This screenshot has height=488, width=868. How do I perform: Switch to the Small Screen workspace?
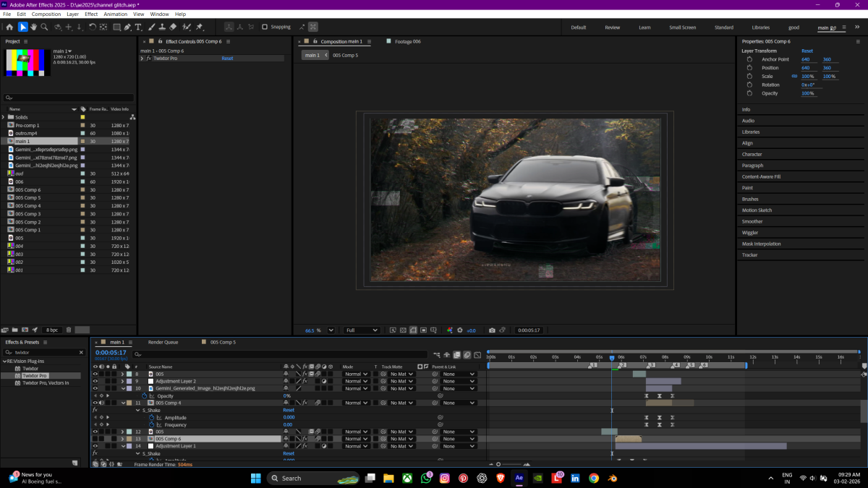[x=682, y=27]
